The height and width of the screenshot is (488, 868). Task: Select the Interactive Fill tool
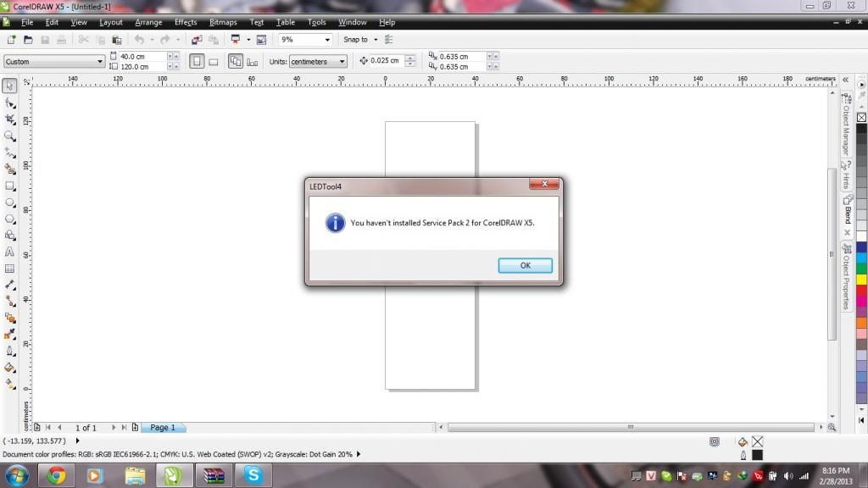(x=9, y=385)
